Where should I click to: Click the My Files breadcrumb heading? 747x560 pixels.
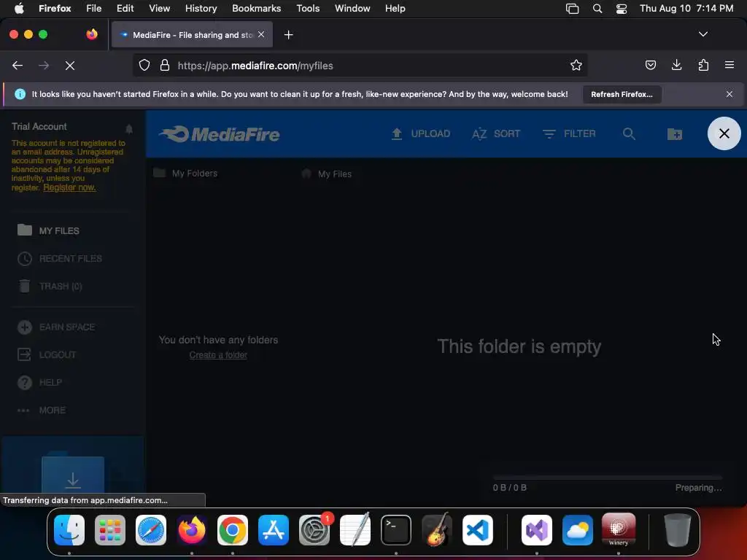coord(327,174)
